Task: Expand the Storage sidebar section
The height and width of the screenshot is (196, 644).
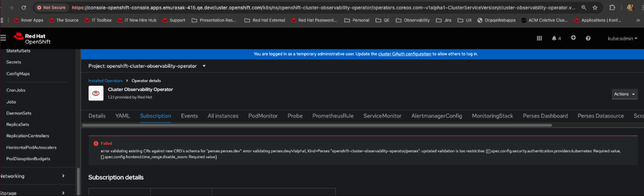Action: (33, 193)
